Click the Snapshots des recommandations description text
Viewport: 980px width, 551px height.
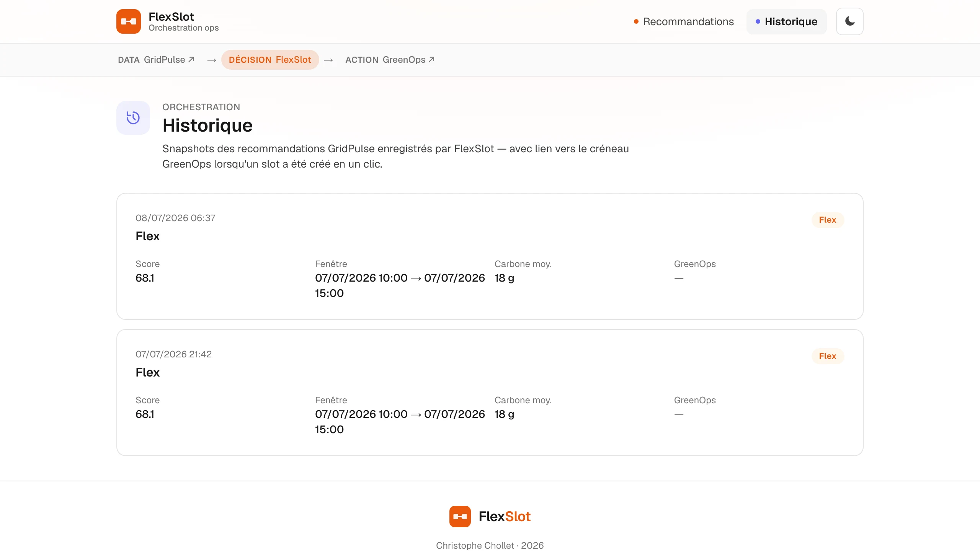tap(395, 156)
